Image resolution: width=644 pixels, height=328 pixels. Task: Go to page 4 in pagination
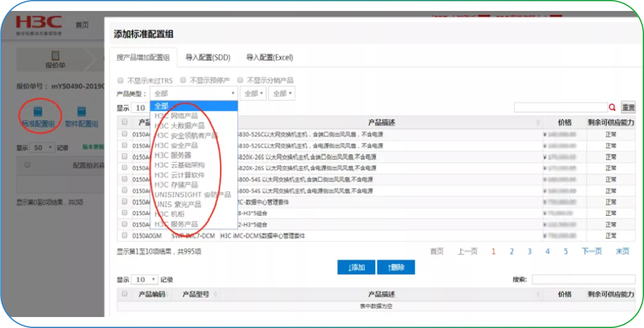548,252
